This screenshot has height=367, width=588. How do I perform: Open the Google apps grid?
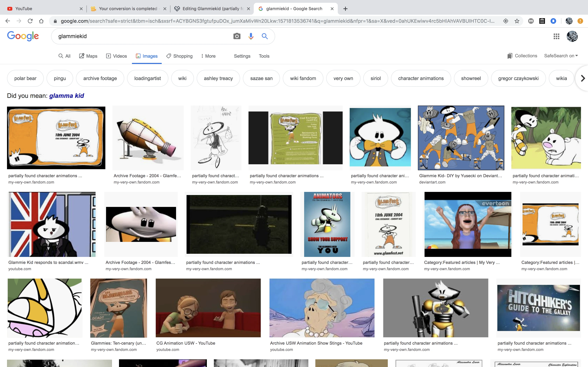click(x=556, y=36)
